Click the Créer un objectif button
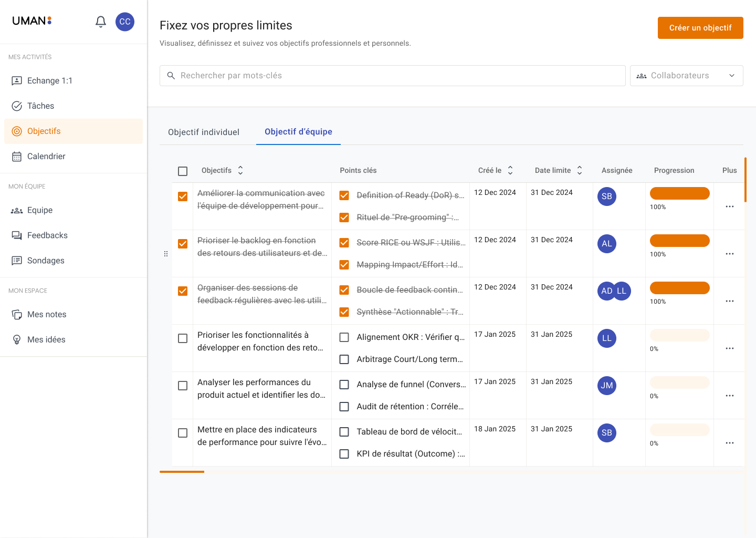Viewport: 756px width, 538px height. [x=700, y=28]
